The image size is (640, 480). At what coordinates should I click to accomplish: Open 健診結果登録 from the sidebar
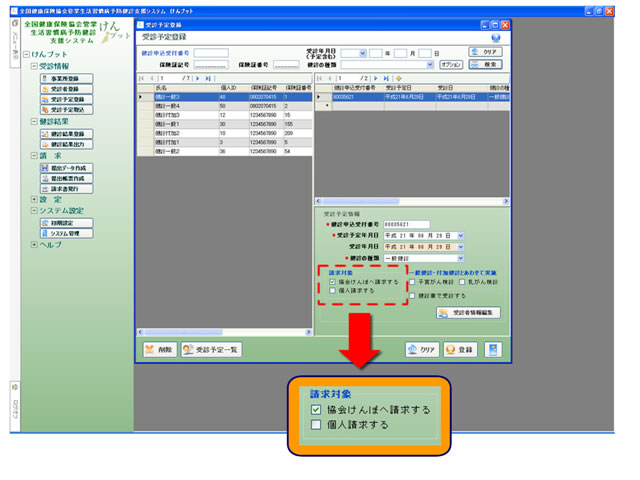pyautogui.click(x=65, y=134)
